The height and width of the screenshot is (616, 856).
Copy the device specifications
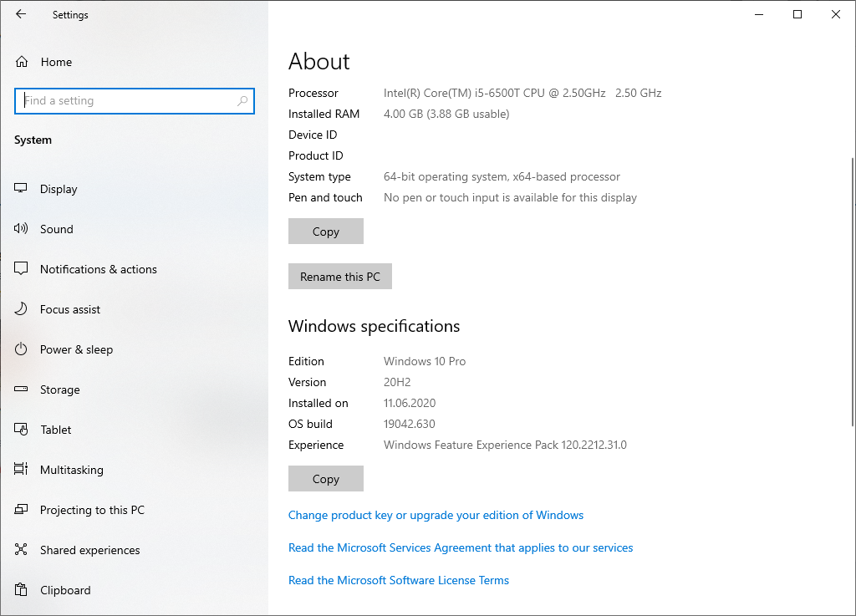tap(326, 232)
